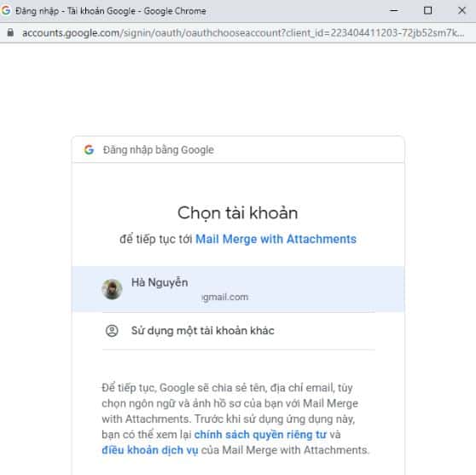
Task: Open 'điều khoản dịch vụ' link
Action: (x=150, y=450)
